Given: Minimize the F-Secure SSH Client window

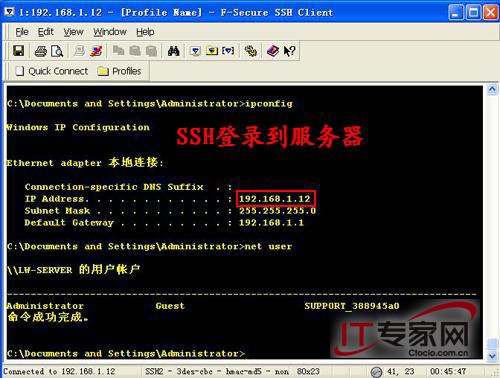Looking at the screenshot, I should [x=456, y=13].
